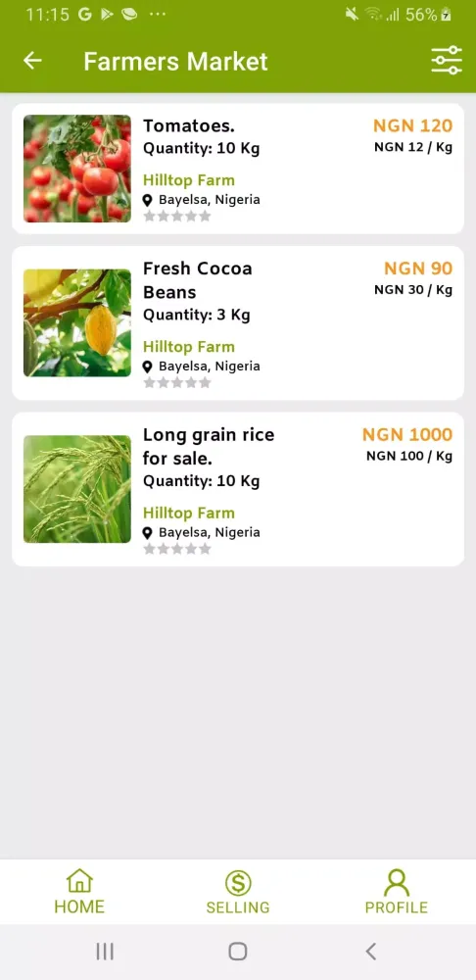Open the rice plant product photo

point(77,489)
